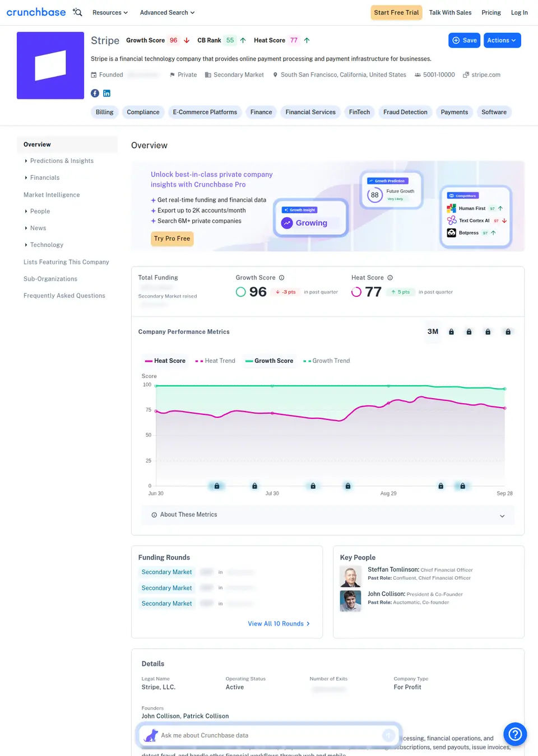This screenshot has height=756, width=538.
Task: Open John Collison's profile link
Action: point(386,594)
